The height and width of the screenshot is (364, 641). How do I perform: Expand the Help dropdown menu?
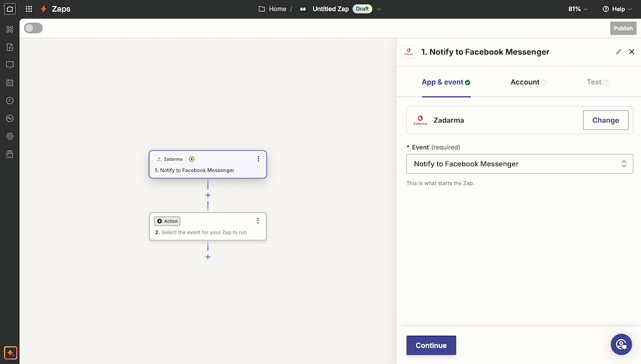(617, 9)
